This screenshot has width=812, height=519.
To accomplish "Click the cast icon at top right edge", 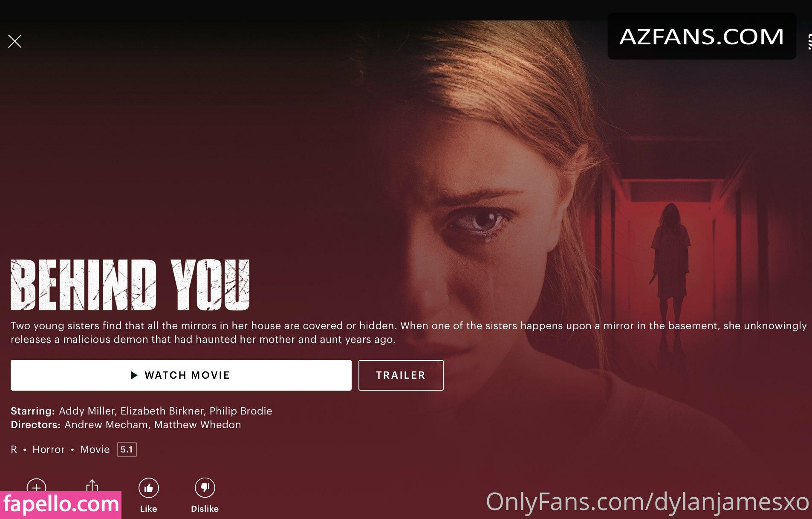I will (x=809, y=42).
